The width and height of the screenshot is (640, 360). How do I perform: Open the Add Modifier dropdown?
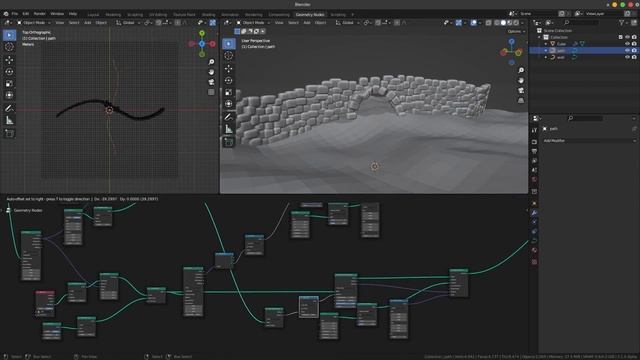point(589,140)
